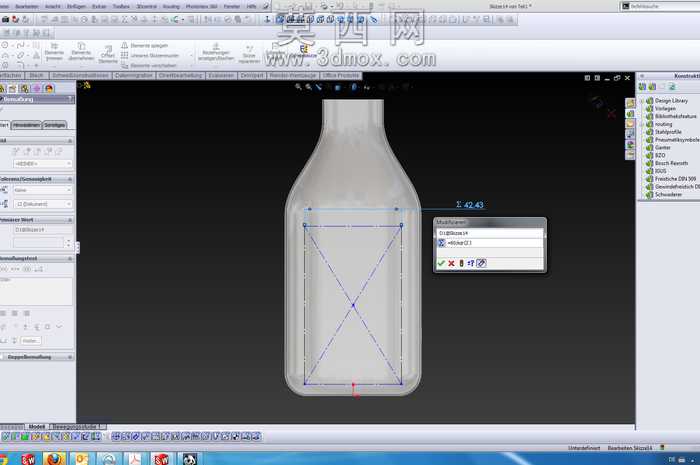
Task: Click the D1@Skizze14 name field in Modifizieren
Action: 490,233
